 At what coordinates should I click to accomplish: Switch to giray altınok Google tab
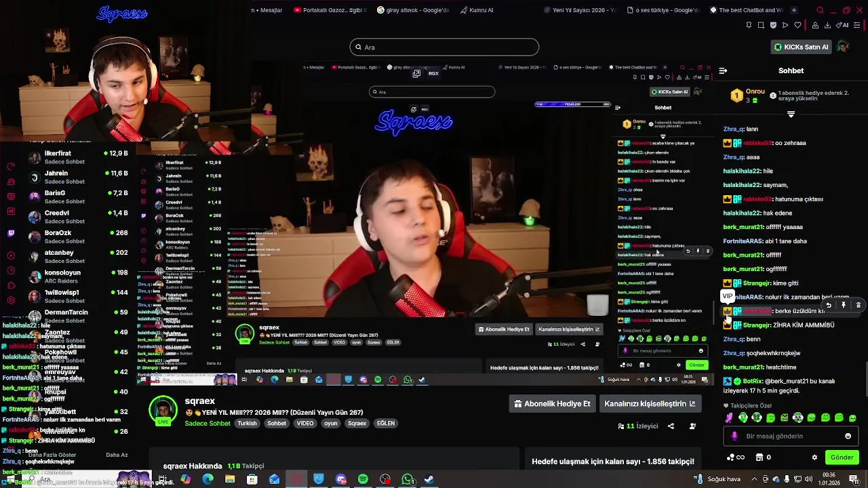(413, 10)
